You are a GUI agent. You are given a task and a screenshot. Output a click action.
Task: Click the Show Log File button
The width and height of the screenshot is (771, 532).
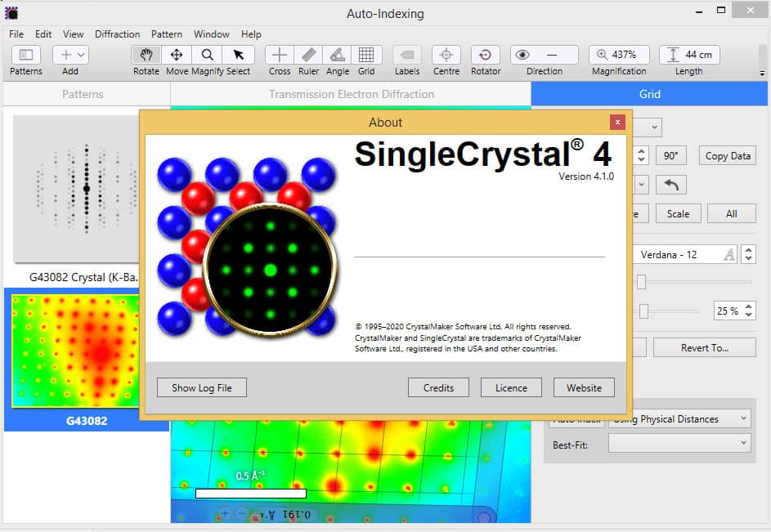coord(201,387)
